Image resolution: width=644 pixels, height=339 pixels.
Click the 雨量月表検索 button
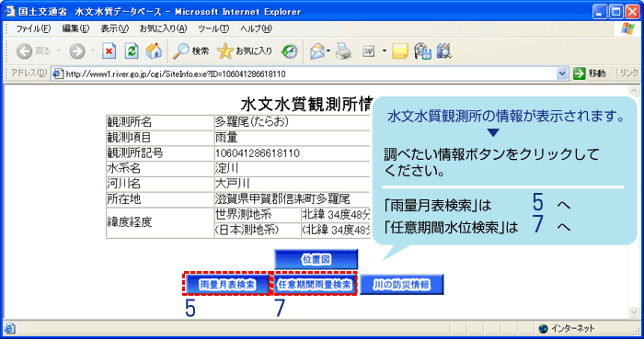[227, 285]
